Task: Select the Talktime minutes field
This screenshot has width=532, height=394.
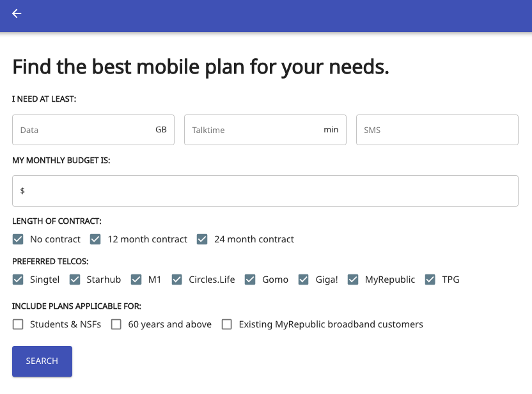Action: tap(265, 129)
